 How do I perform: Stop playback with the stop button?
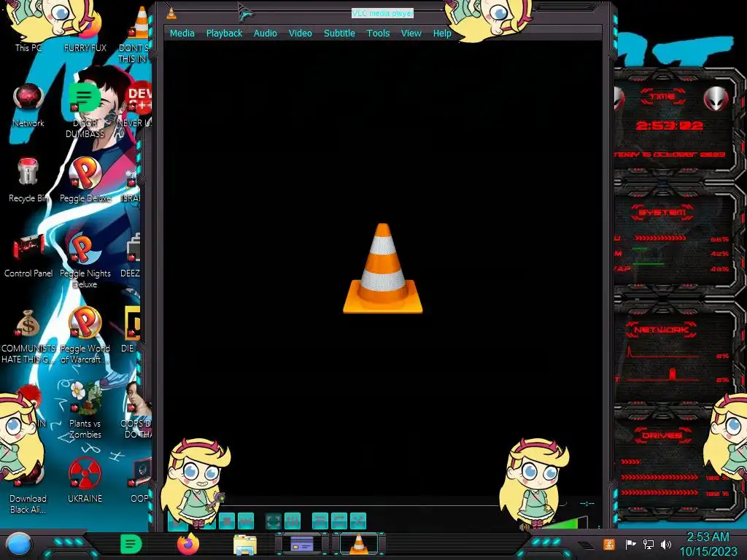tap(227, 521)
